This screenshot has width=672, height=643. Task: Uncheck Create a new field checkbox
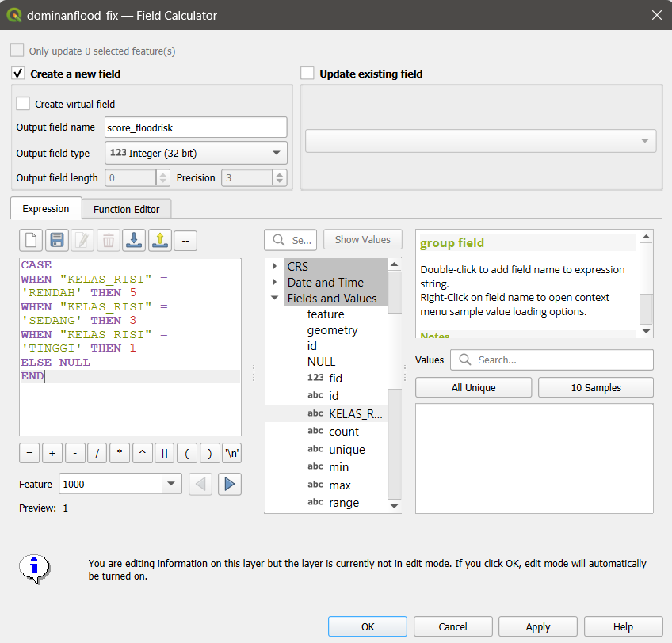(x=18, y=74)
